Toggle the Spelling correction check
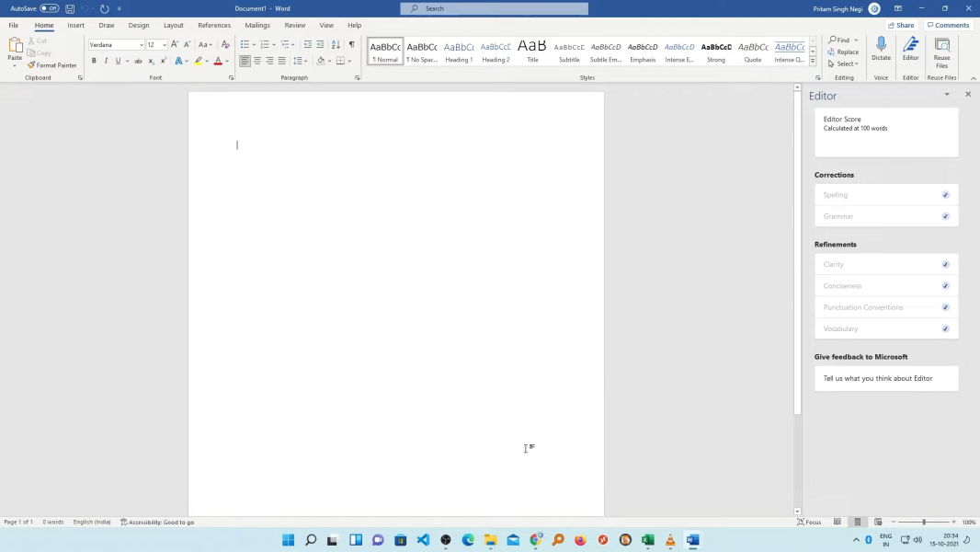This screenshot has height=552, width=980. tap(946, 195)
